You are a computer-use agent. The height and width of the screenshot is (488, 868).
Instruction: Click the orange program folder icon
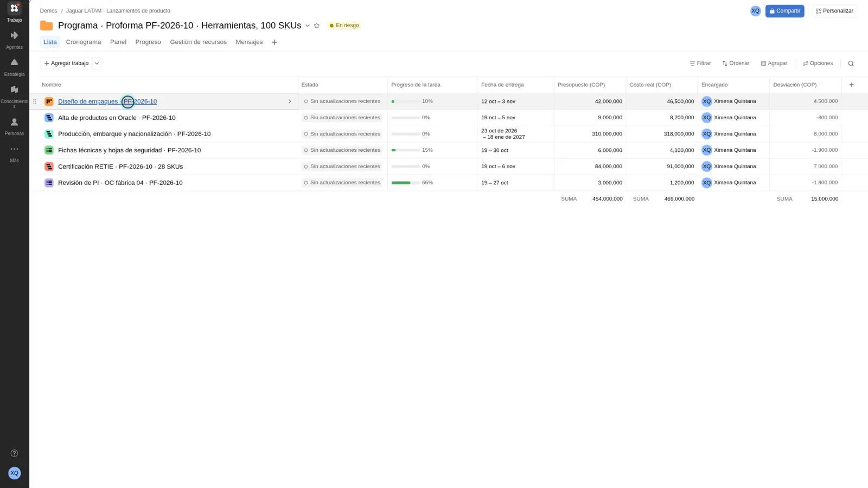[x=47, y=25]
